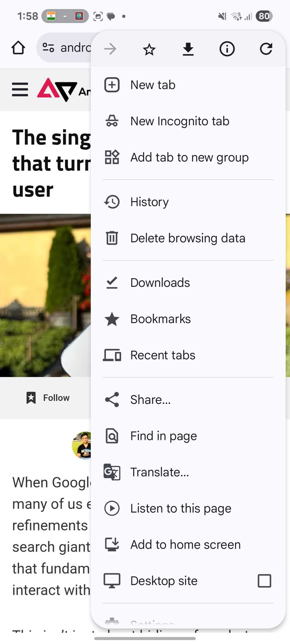Select the forward navigation arrow icon

click(110, 49)
